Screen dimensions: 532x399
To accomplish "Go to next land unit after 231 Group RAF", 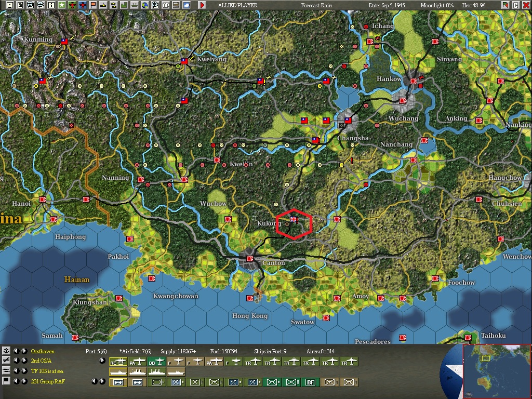I will tap(24, 381).
